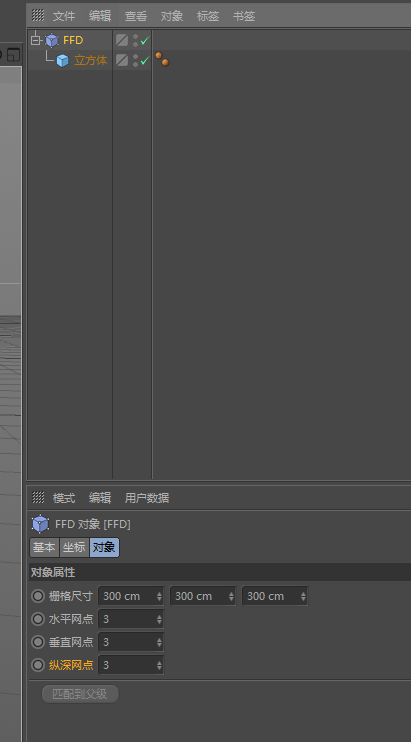Click the Attribute Manager grip handle icon

point(38,497)
